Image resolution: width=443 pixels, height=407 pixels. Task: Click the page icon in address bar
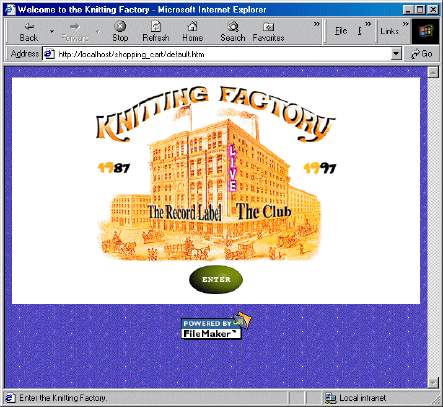tap(49, 54)
